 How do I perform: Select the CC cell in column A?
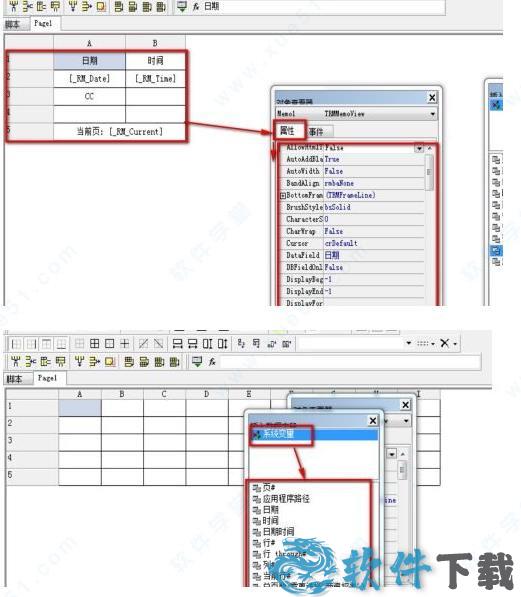pyautogui.click(x=89, y=97)
